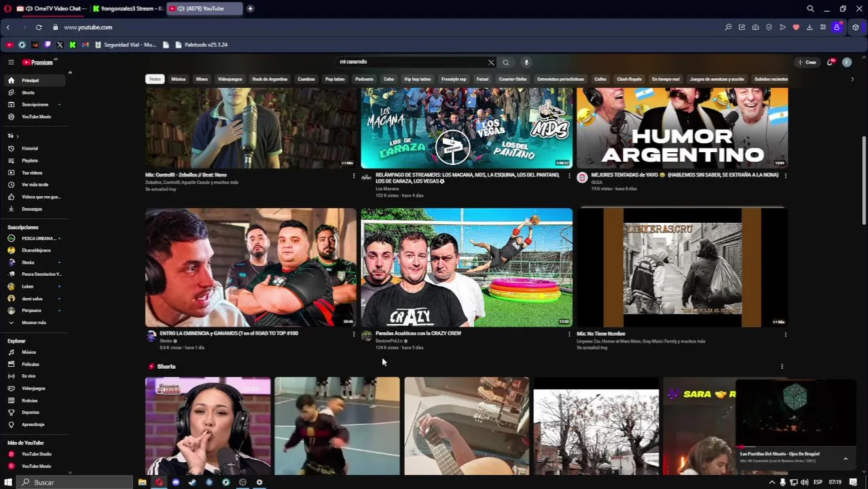This screenshot has width=868, height=489.
Task: Open Aprendizaje under Explorar
Action: [33, 424]
